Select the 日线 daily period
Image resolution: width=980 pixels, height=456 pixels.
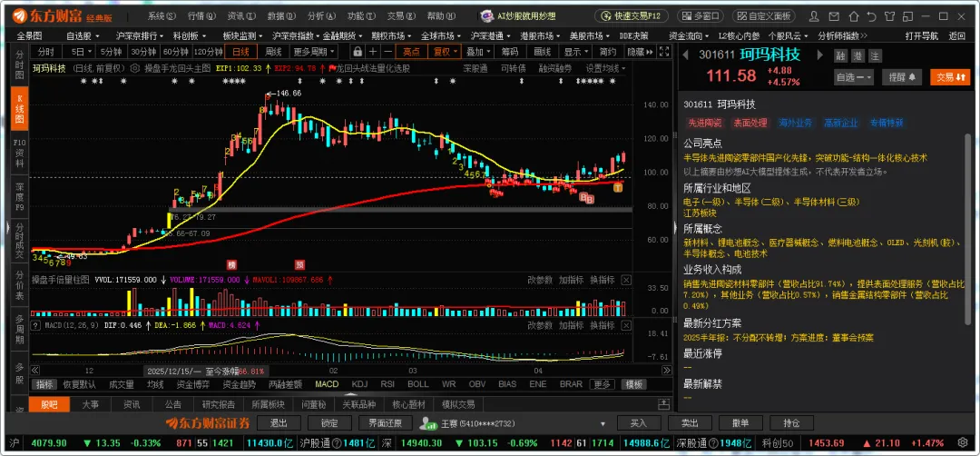coord(240,51)
